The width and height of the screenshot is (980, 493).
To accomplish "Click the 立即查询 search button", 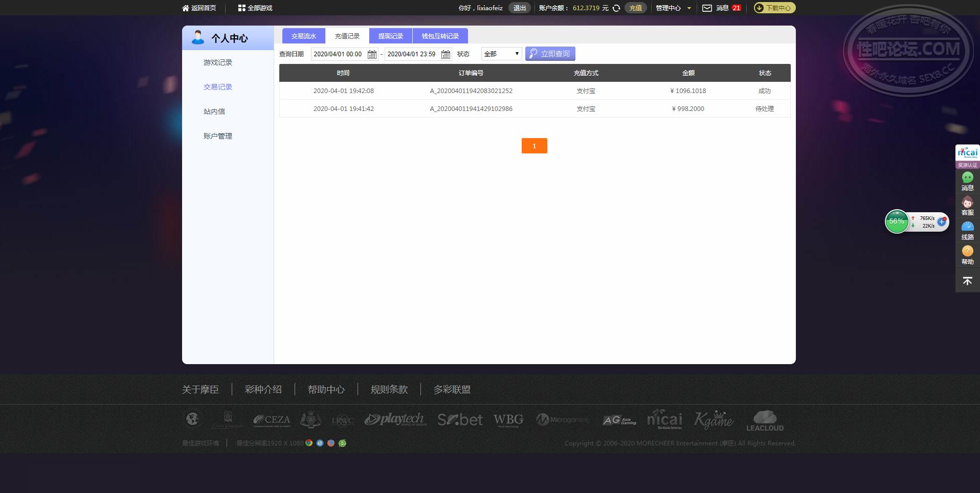I will coord(550,53).
